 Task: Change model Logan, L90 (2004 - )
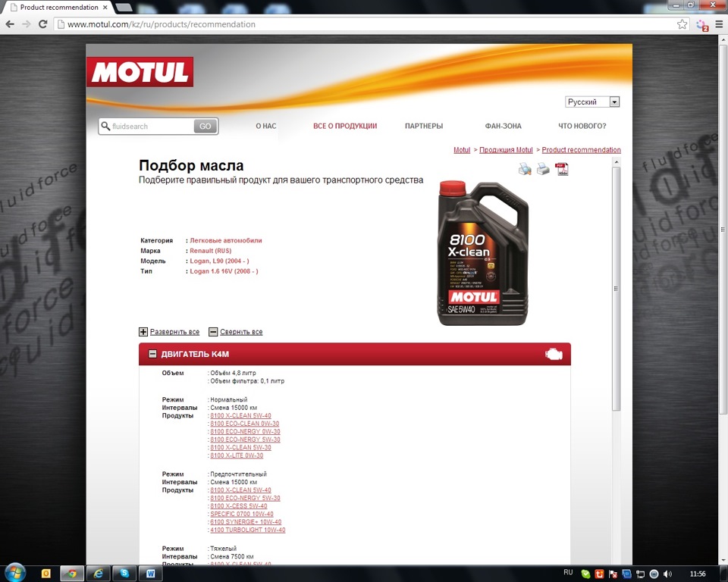tap(219, 261)
